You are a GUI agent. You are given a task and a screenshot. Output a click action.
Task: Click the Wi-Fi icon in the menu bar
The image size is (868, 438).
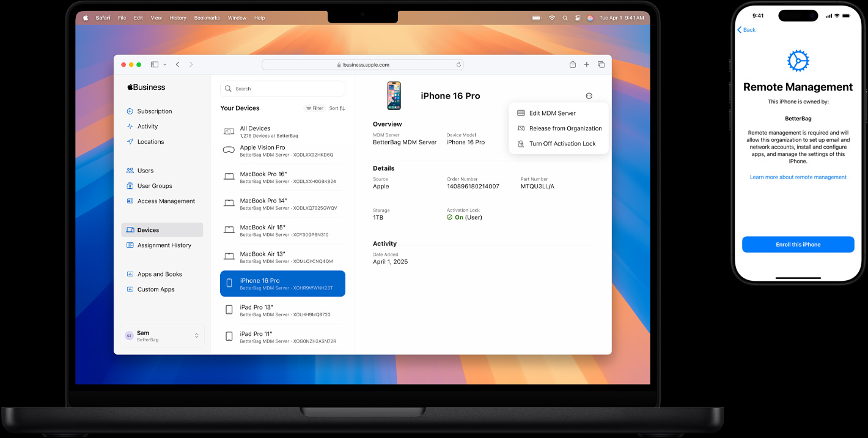552,18
